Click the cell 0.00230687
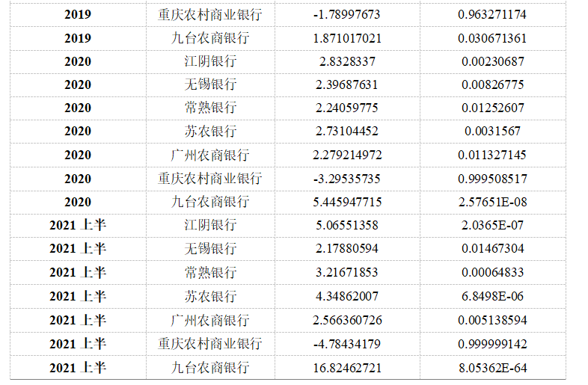 tap(492, 61)
